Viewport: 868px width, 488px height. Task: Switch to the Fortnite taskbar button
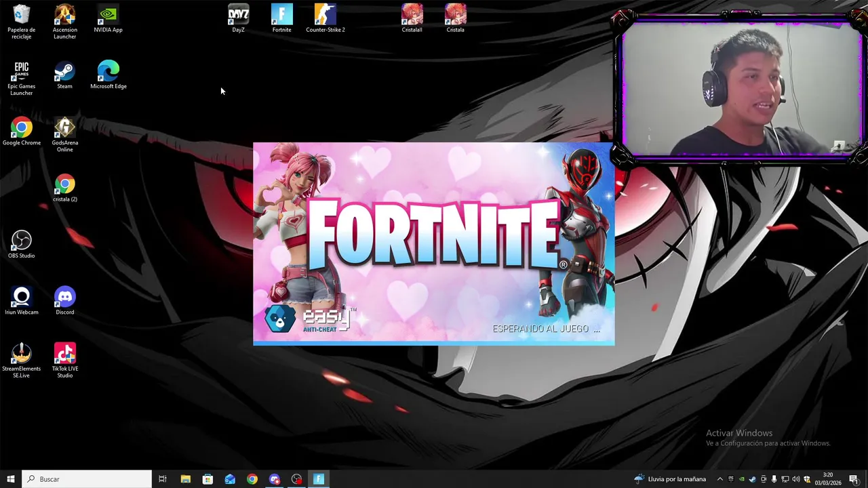point(319,479)
